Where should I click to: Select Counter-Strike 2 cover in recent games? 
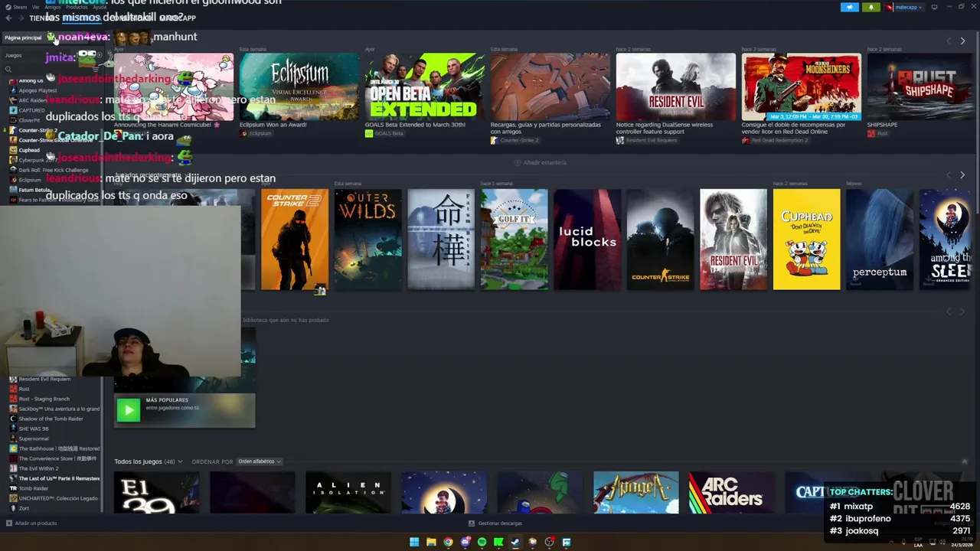coord(295,240)
